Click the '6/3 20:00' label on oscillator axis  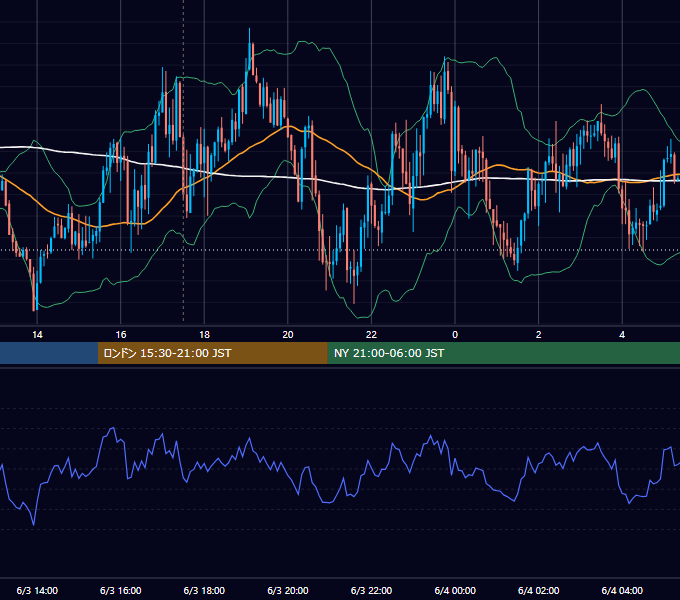point(288,590)
